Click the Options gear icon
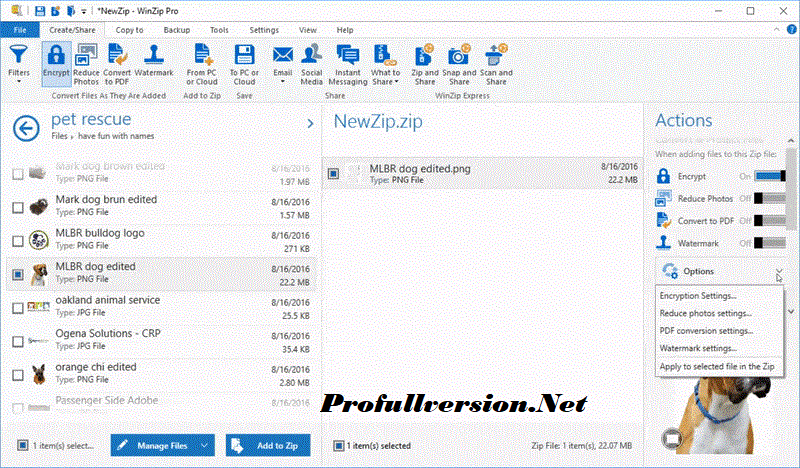The height and width of the screenshot is (468, 800). (670, 271)
